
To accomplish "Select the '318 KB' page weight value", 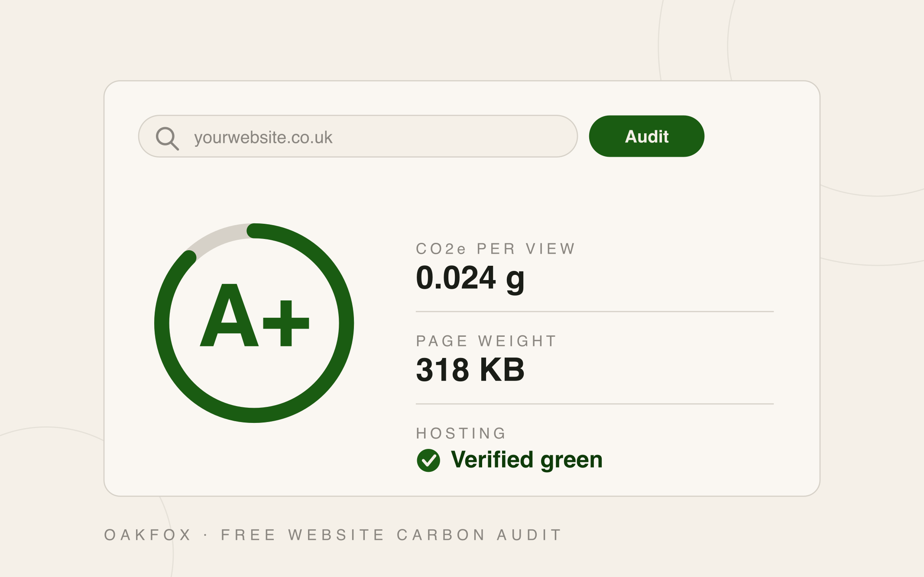I will (470, 370).
